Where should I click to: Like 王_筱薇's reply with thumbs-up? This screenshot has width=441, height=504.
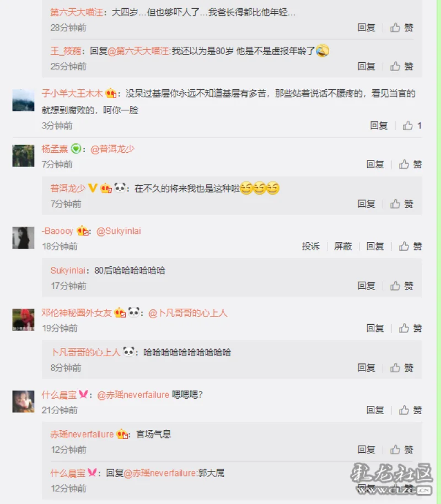point(395,67)
